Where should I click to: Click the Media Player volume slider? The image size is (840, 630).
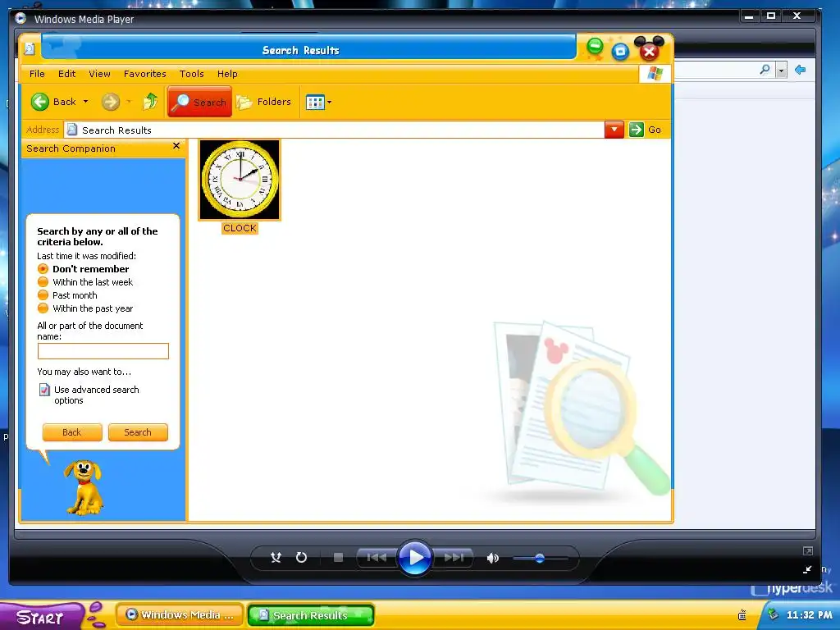[540, 558]
